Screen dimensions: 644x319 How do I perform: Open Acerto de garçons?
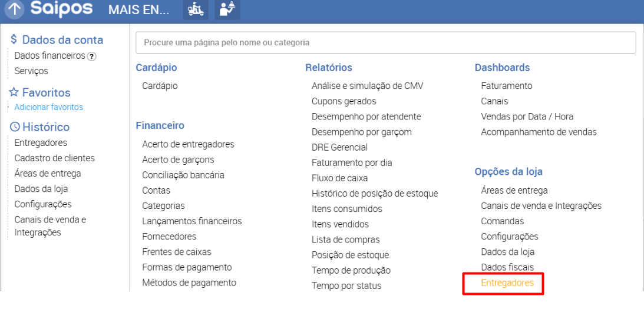(179, 159)
